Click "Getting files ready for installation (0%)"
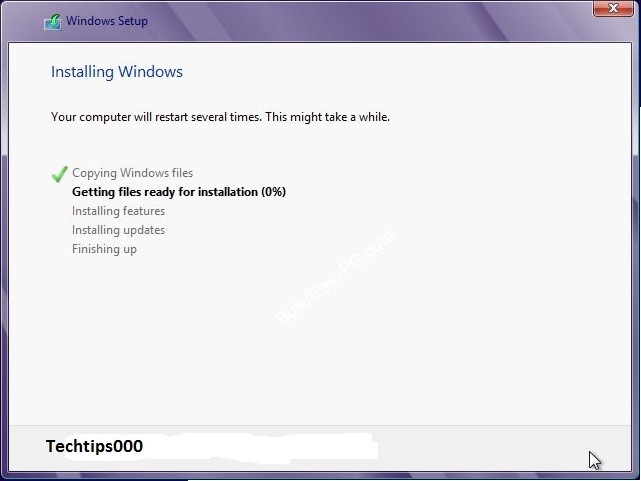This screenshot has width=641, height=481. (179, 192)
